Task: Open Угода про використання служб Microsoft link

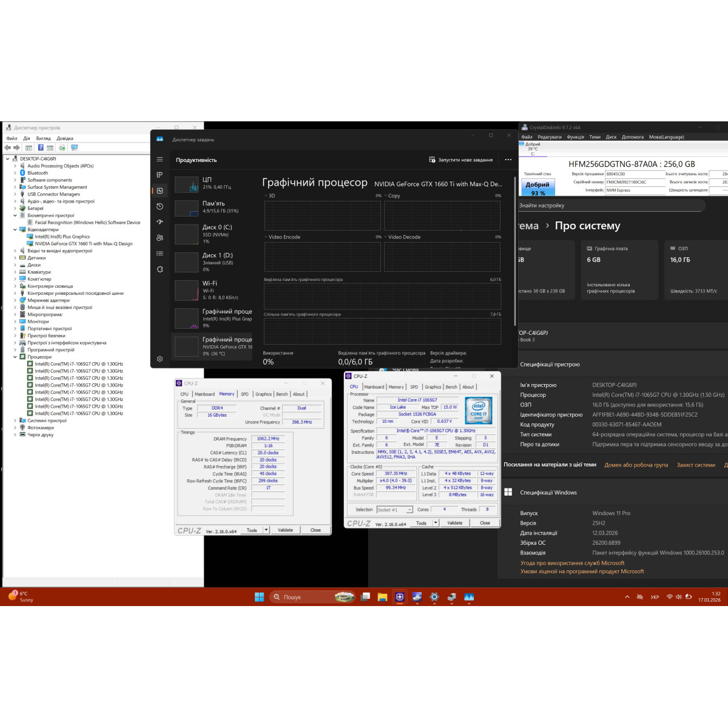Action: (572, 563)
